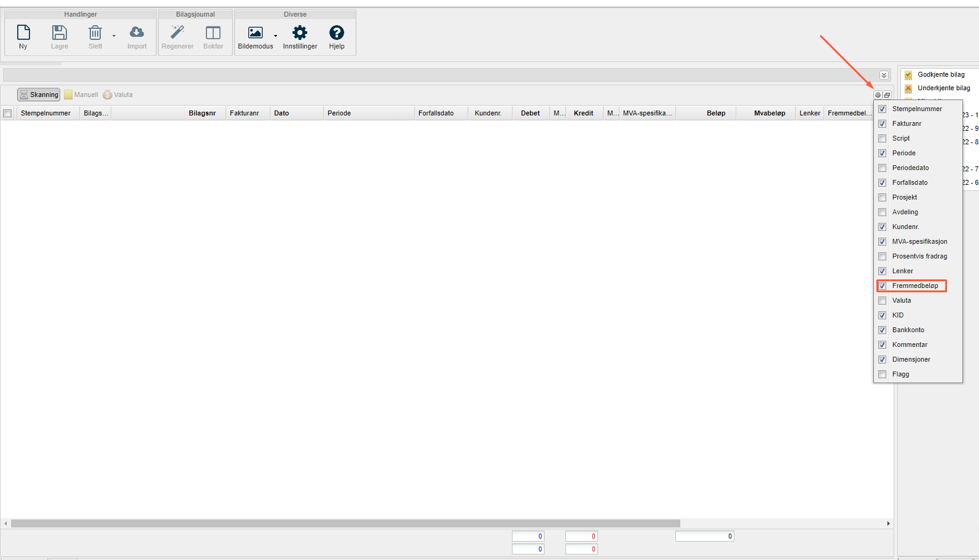The width and height of the screenshot is (979, 560).
Task: Select the Avdeling entry in column menu
Action: click(x=905, y=212)
